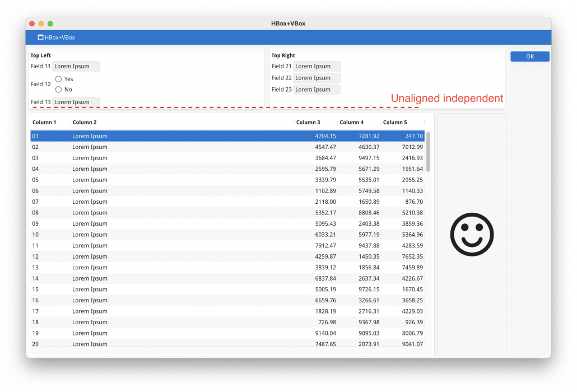Open the HBox+VBox tab
This screenshot has width=577, height=392.
(57, 38)
